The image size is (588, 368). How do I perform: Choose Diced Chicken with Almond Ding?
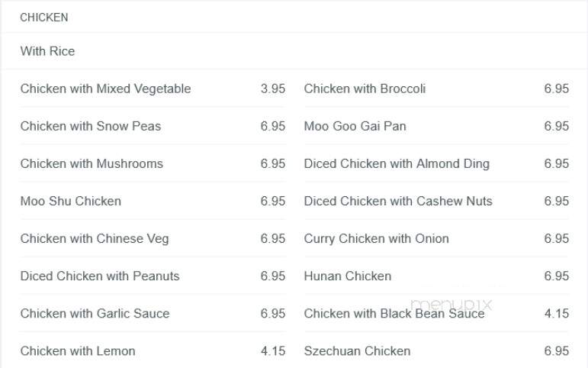pyautogui.click(x=397, y=163)
